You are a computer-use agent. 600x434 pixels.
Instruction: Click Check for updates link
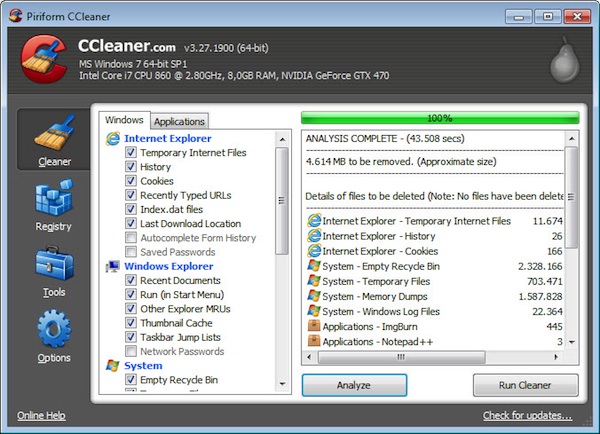(x=527, y=415)
